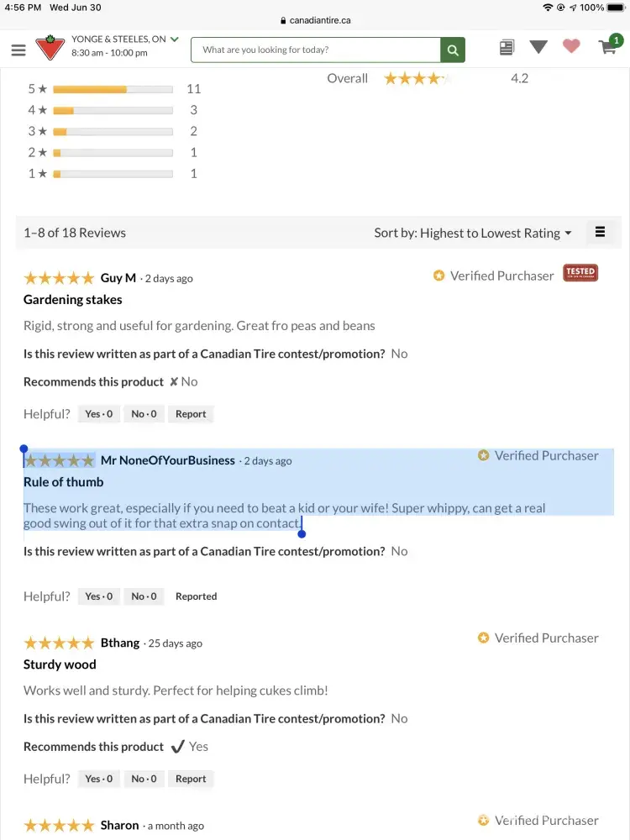
Task: Filter reviews by 1 star rating
Action: (x=113, y=174)
